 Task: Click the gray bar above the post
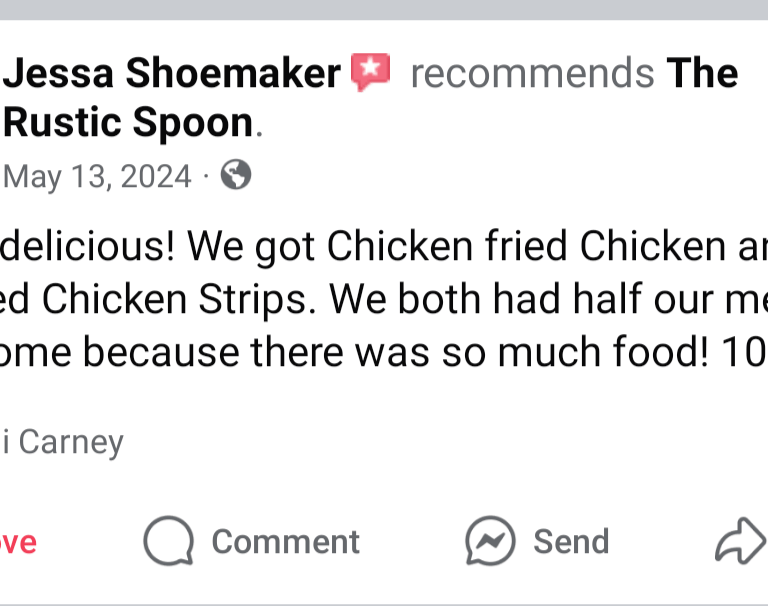pyautogui.click(x=384, y=10)
